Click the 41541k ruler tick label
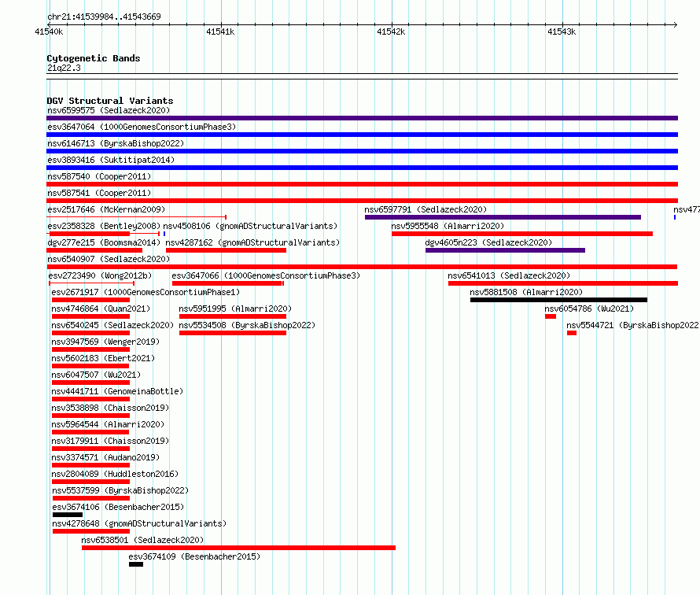 (x=220, y=31)
